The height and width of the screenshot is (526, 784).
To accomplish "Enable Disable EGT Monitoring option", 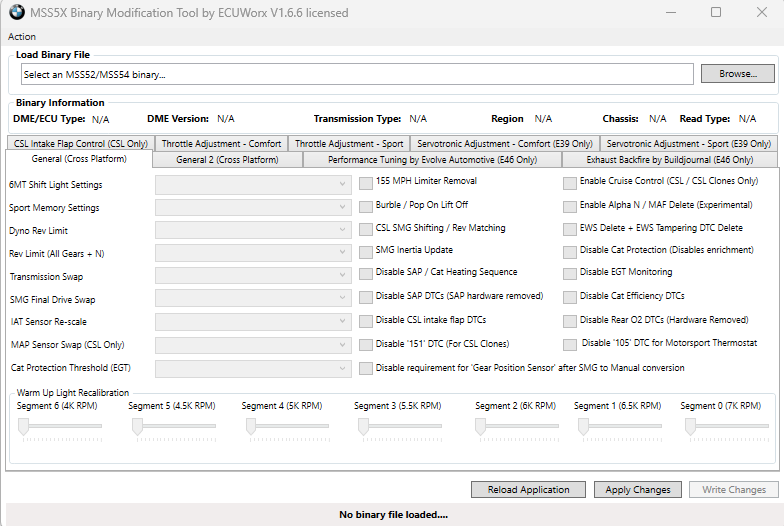I will coord(570,272).
